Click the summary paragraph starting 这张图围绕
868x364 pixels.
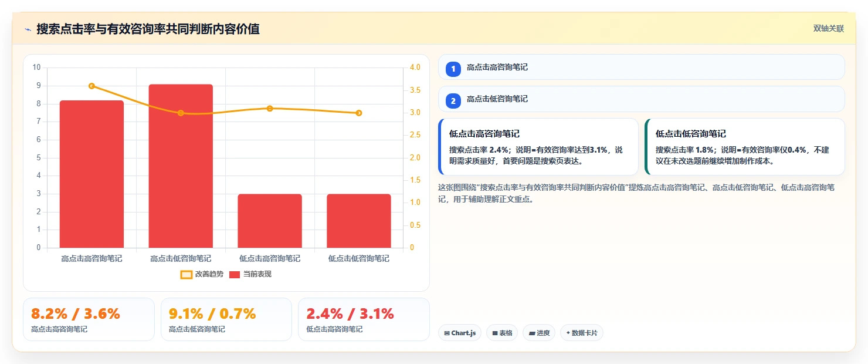click(x=637, y=193)
